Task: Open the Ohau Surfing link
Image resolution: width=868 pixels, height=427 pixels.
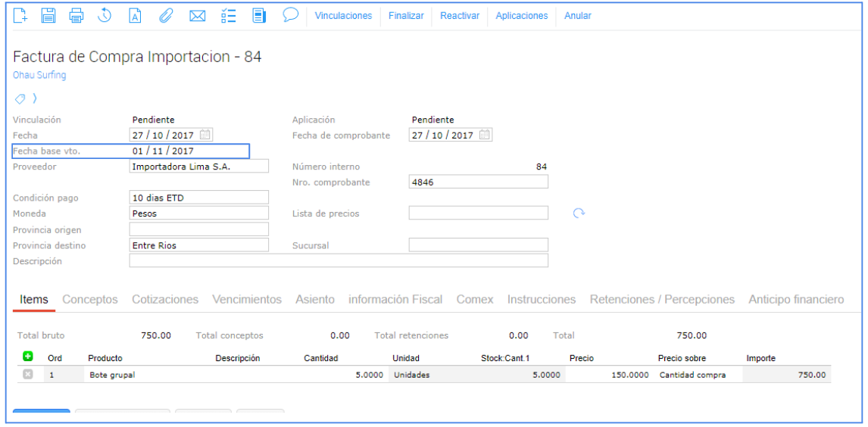Action: point(39,76)
